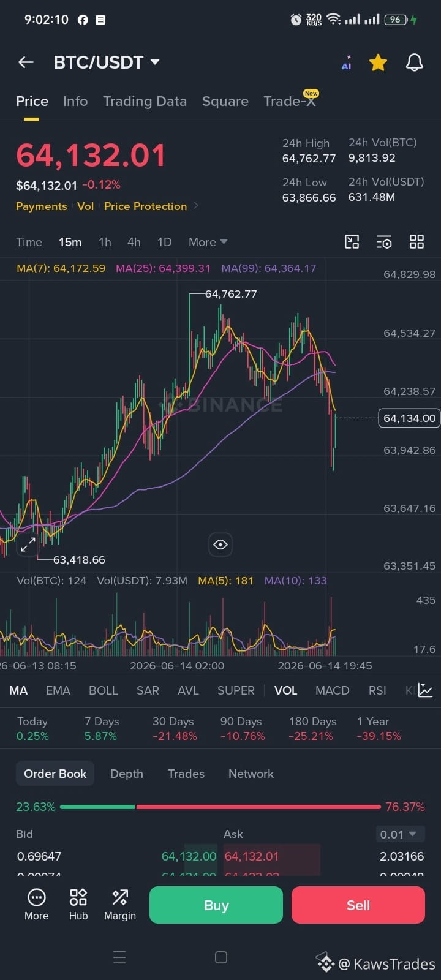Toggle the favorite star icon
Screen dimensions: 441x980
point(378,62)
